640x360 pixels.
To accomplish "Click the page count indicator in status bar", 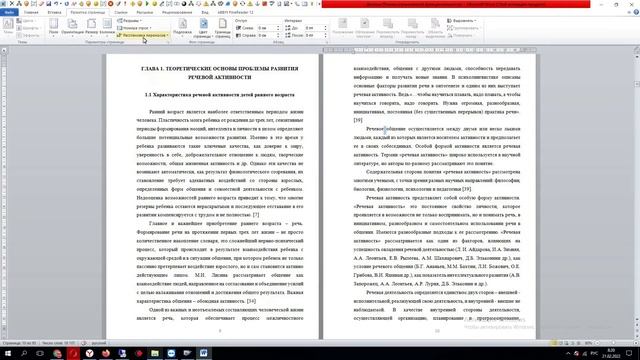I will click(20, 343).
